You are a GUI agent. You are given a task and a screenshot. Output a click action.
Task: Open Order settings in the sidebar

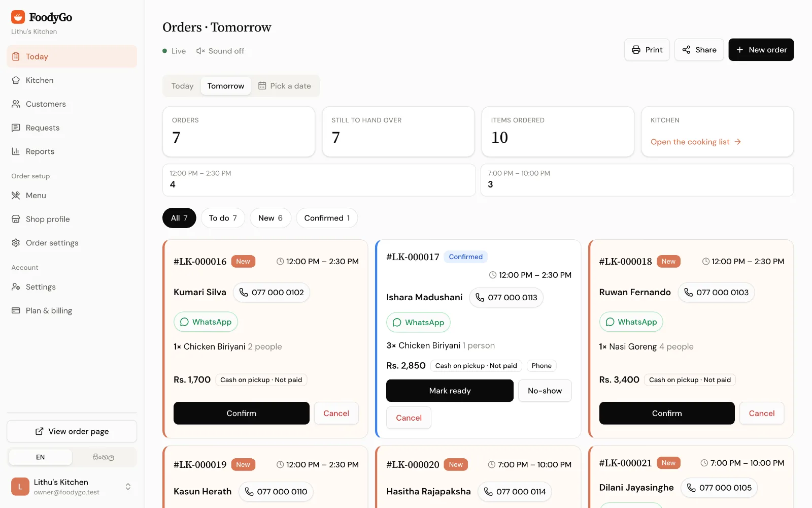click(72, 243)
